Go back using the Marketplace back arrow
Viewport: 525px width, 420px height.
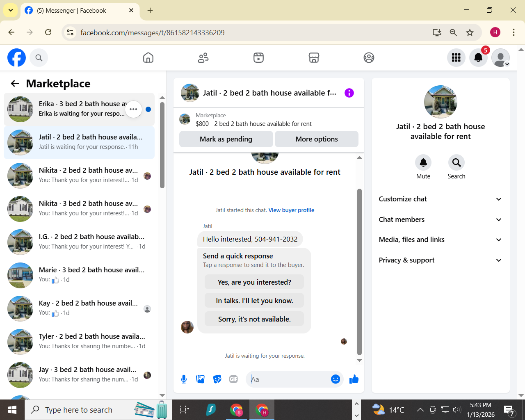pyautogui.click(x=15, y=84)
